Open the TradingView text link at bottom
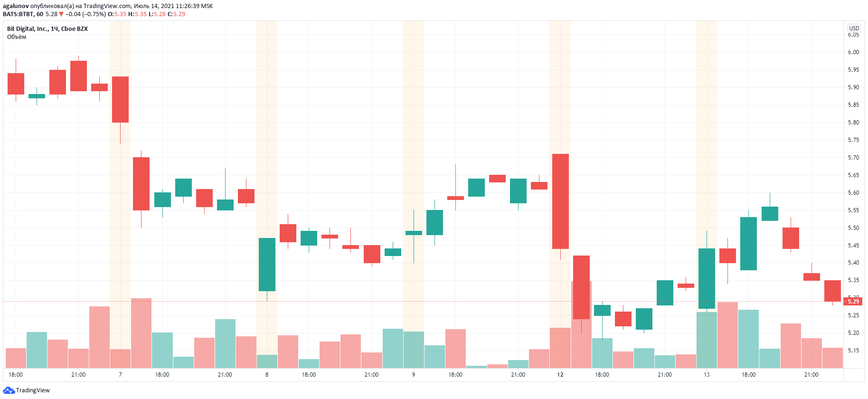The height and width of the screenshot is (399, 868). 33,390
